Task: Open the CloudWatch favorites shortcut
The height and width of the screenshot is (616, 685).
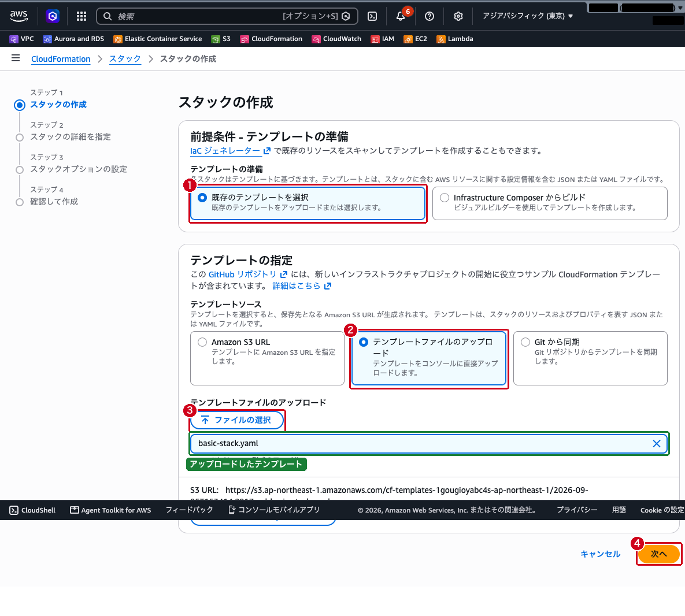Action: coord(336,39)
